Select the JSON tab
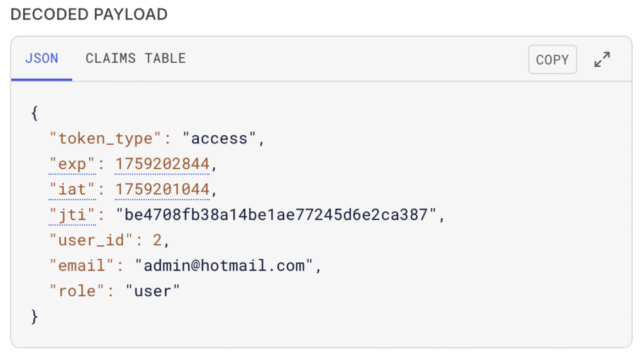Screen dimensions: 644x363 point(42,59)
